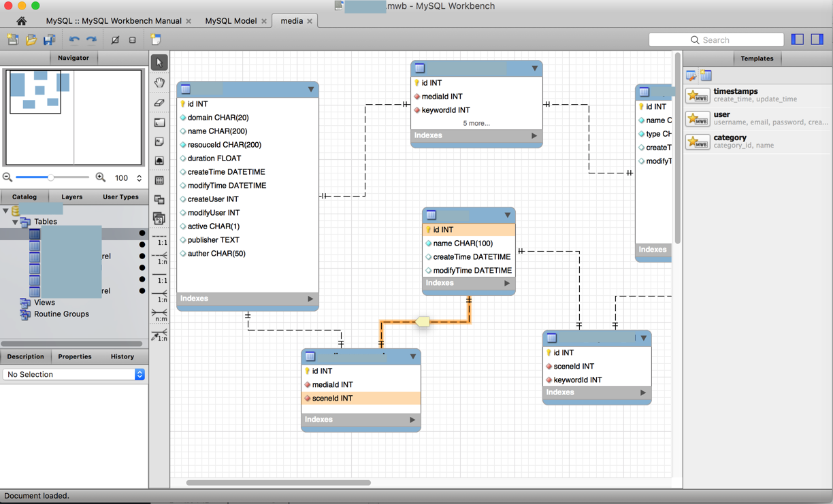Select the hand pan tool
Image resolution: width=833 pixels, height=504 pixels.
pos(159,82)
